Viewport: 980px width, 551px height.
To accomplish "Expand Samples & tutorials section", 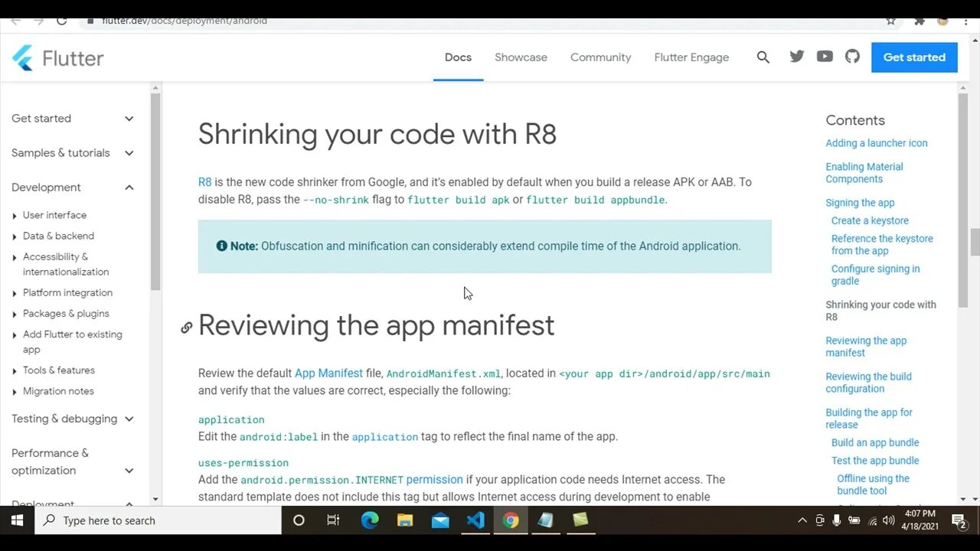I will (73, 153).
